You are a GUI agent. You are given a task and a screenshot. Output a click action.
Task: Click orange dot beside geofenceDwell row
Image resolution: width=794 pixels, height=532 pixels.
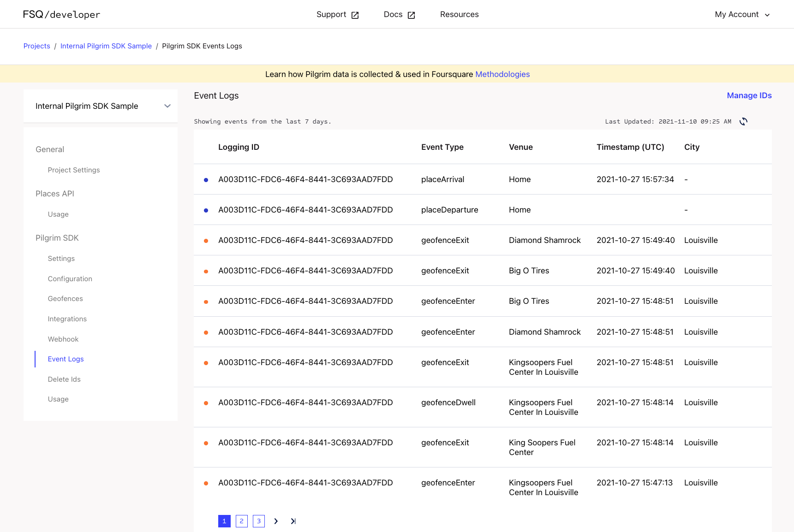[x=206, y=403]
